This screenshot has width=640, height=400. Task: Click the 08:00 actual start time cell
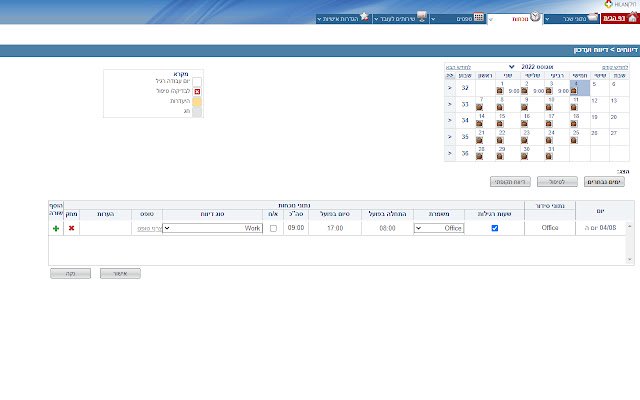(387, 228)
